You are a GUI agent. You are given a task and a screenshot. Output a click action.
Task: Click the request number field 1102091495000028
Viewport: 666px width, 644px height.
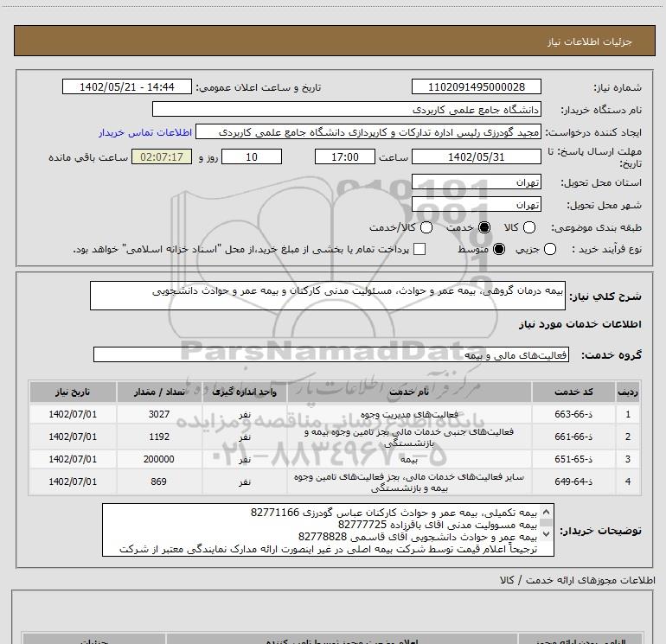click(476, 86)
